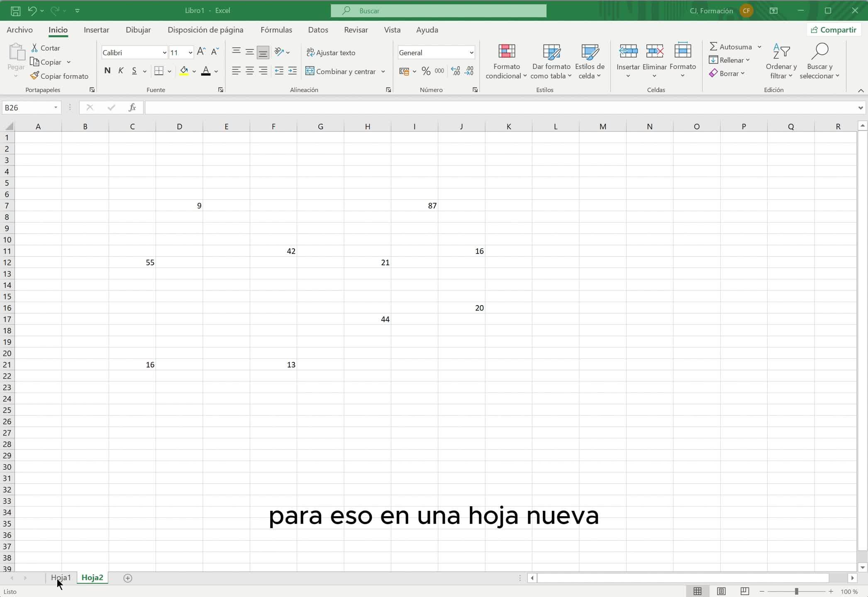The width and height of the screenshot is (868, 597).
Task: Increase font size with the larger A icon
Action: coord(201,52)
